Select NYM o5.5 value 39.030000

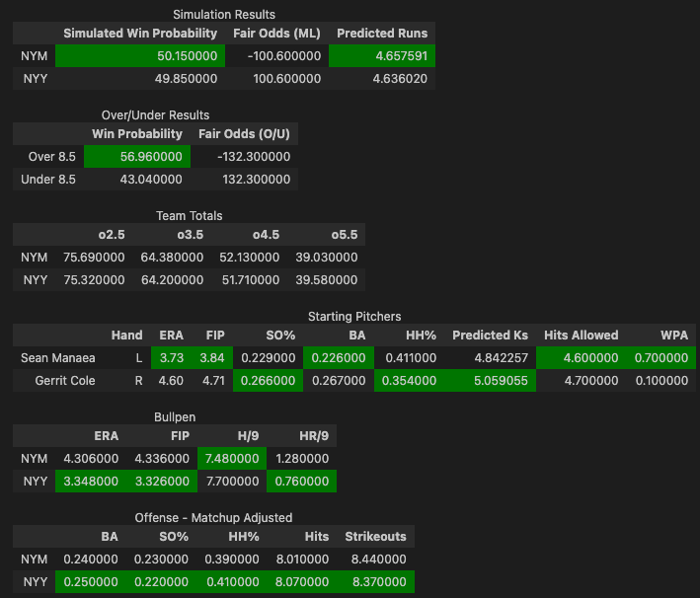point(327,258)
